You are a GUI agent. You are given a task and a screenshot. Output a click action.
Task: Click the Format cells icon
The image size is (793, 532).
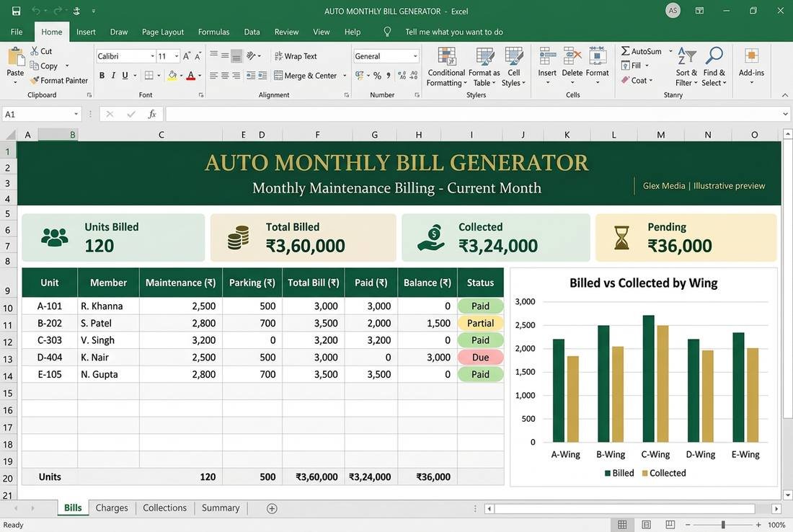click(598, 56)
